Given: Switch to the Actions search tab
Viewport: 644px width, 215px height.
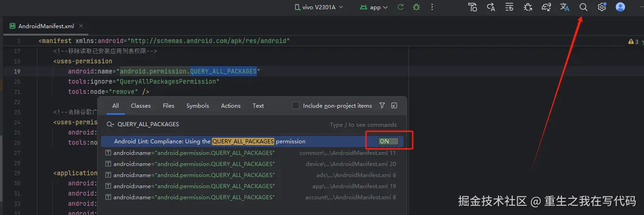Looking at the screenshot, I should [x=230, y=106].
